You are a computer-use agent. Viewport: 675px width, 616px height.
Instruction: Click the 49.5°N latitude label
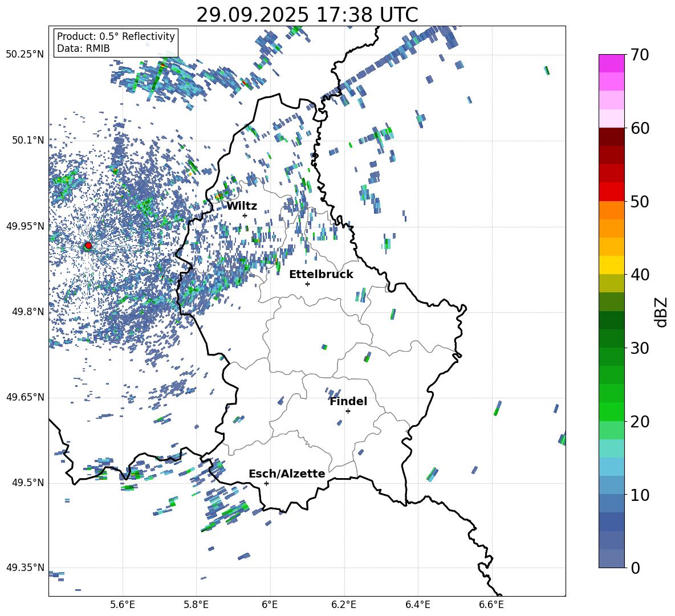(29, 482)
